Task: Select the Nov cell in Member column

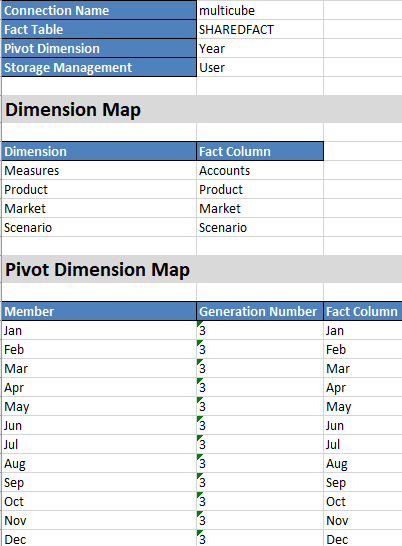Action: coord(99,521)
